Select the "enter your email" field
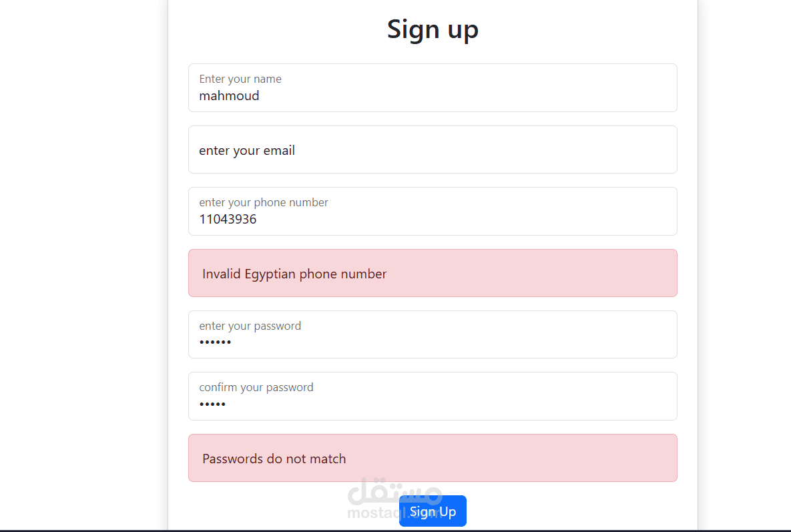791x532 pixels. pos(433,150)
